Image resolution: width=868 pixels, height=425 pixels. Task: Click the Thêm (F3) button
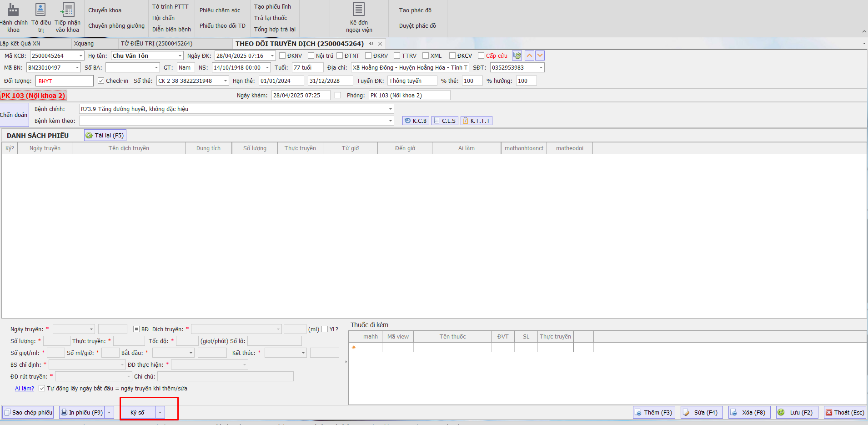[654, 413]
